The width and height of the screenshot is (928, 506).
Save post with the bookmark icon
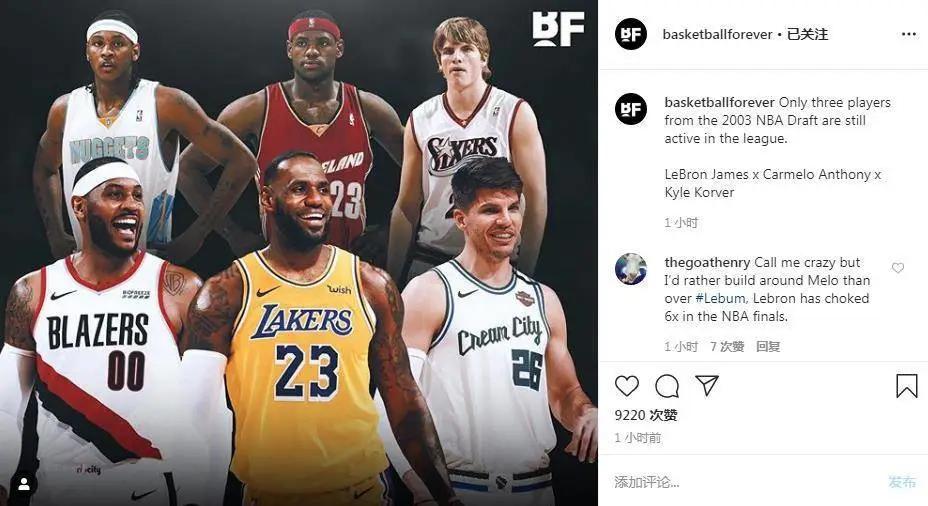click(x=907, y=386)
